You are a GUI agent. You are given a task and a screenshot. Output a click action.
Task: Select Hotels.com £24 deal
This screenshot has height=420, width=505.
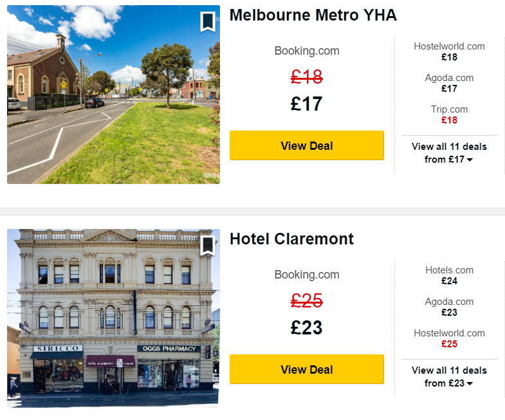click(x=449, y=275)
